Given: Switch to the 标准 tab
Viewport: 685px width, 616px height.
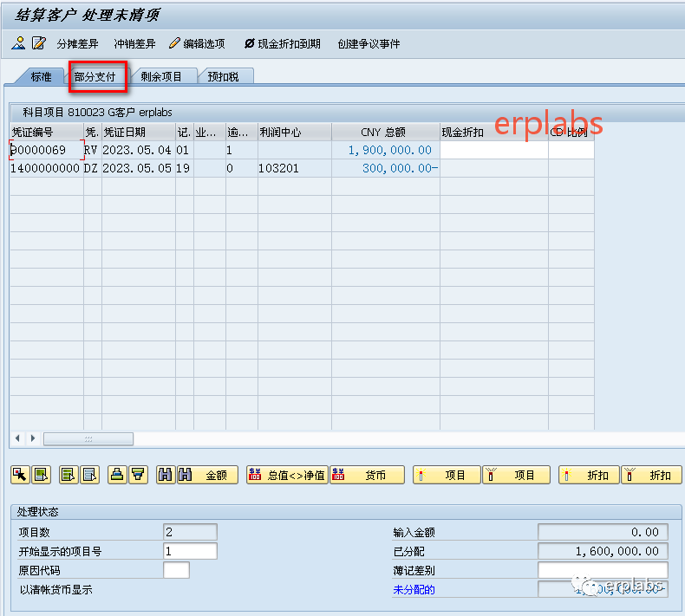Looking at the screenshot, I should [41, 77].
